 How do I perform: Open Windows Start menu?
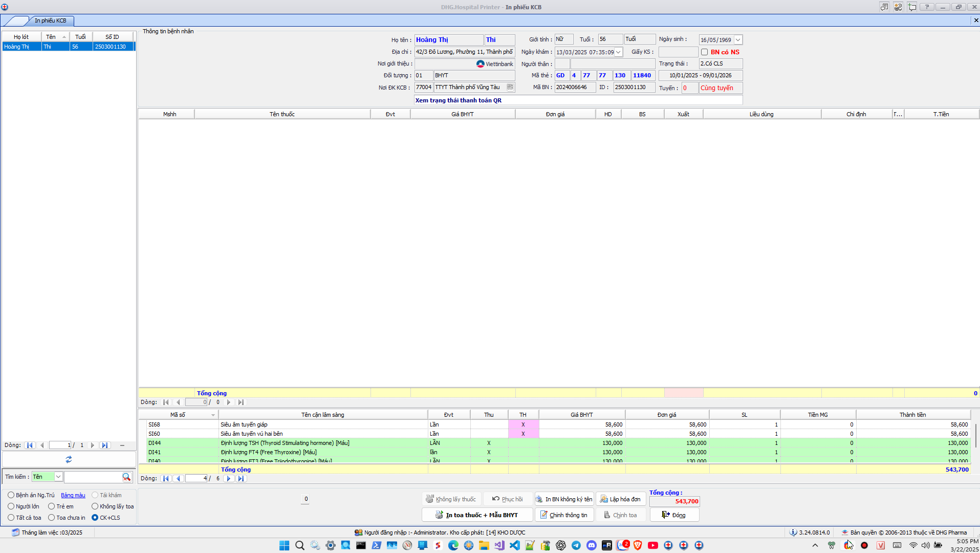(285, 545)
